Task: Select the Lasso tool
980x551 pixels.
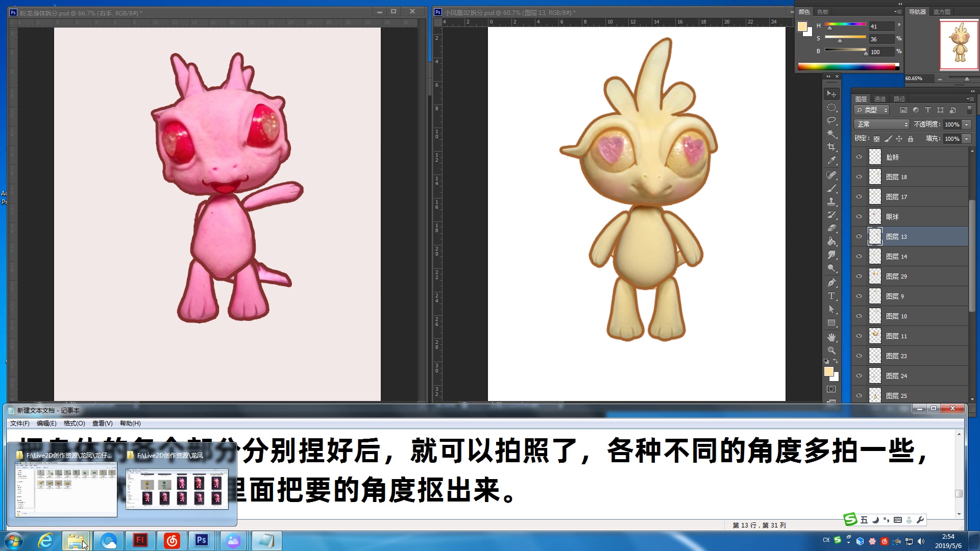Action: (831, 121)
